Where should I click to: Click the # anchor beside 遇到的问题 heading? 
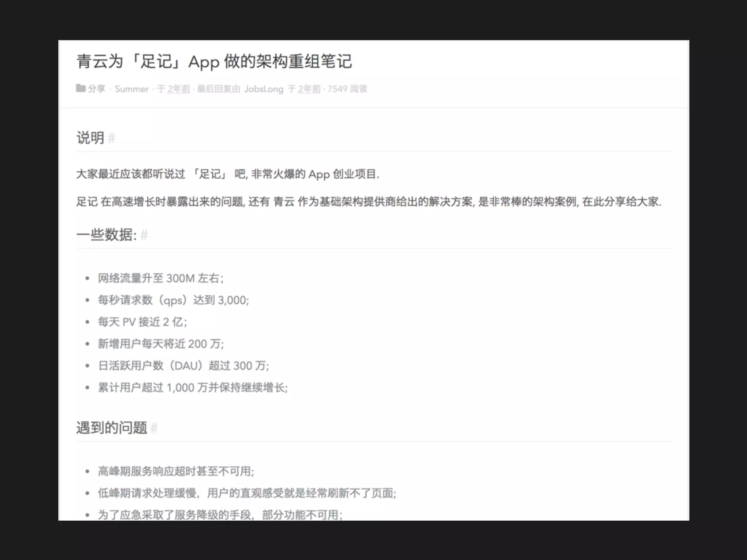tap(154, 428)
